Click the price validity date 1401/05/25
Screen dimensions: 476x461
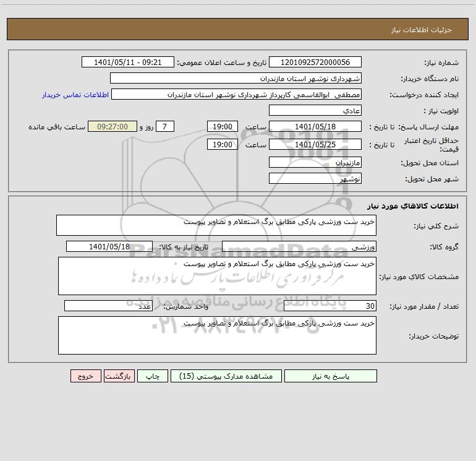tap(315, 144)
